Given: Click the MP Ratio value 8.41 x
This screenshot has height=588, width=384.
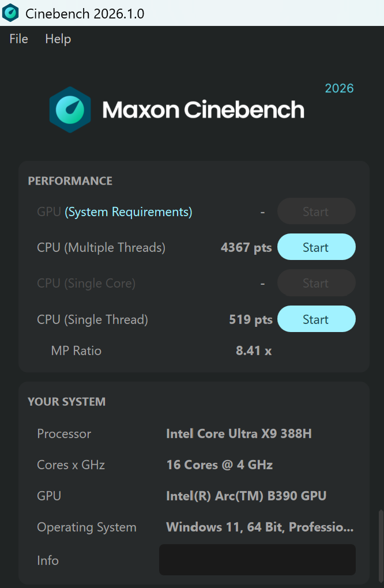Looking at the screenshot, I should pos(254,350).
